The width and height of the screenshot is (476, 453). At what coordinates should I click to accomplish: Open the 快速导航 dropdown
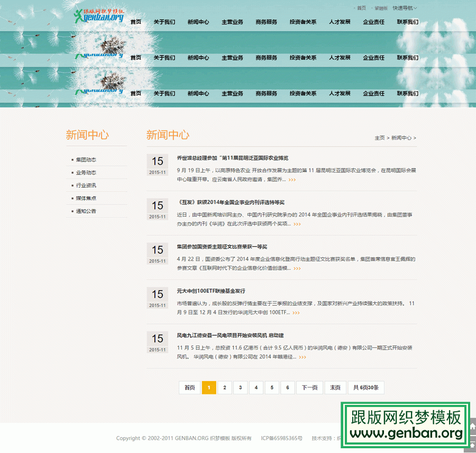point(403,8)
